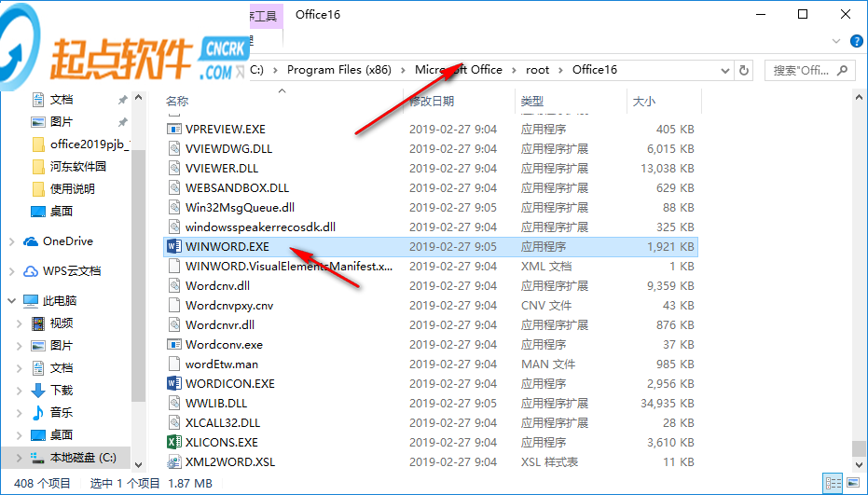Collapse the 此电脑 tree node

11,301
